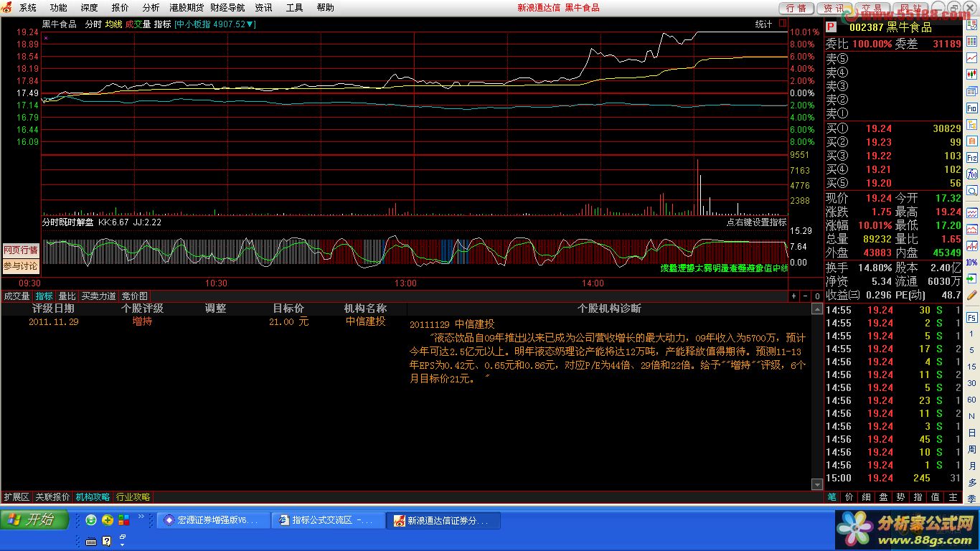Click the FS time-sharing icon in sidebar
The height and width of the screenshot is (551, 980).
(971, 317)
